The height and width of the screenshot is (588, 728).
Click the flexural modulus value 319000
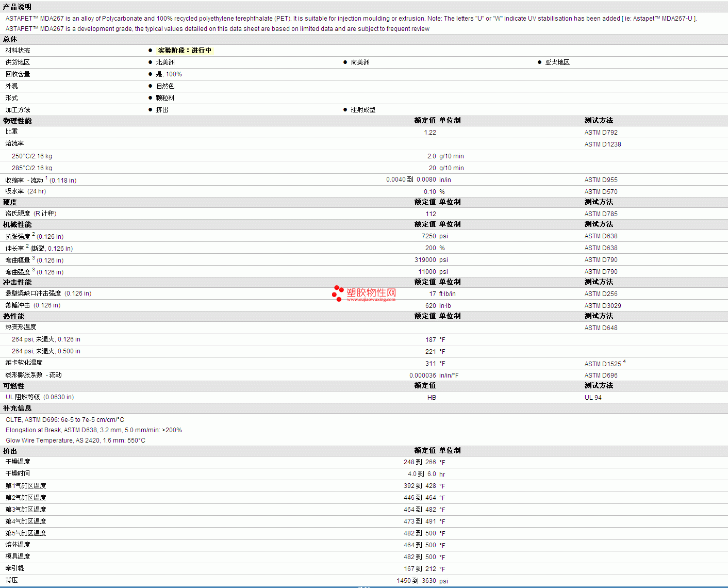pos(425,260)
